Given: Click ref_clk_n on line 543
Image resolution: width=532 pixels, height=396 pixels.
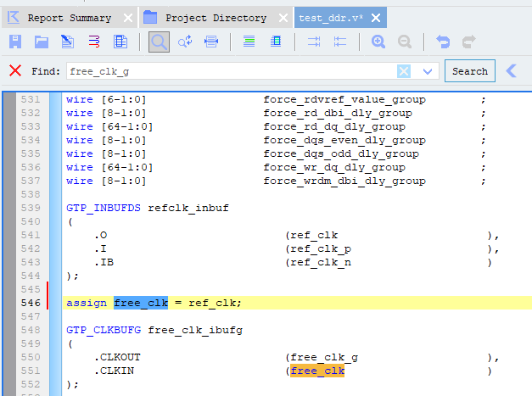Looking at the screenshot, I should [x=321, y=262].
